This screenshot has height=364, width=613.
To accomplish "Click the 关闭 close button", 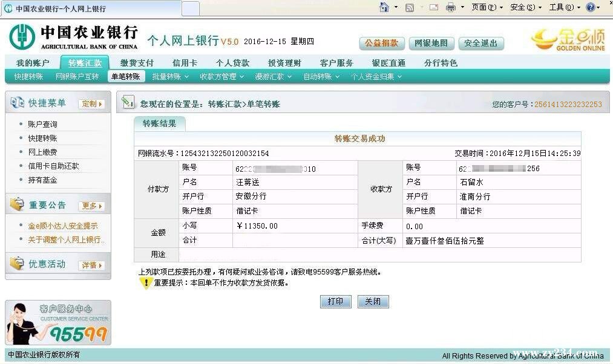I will coord(373,302).
